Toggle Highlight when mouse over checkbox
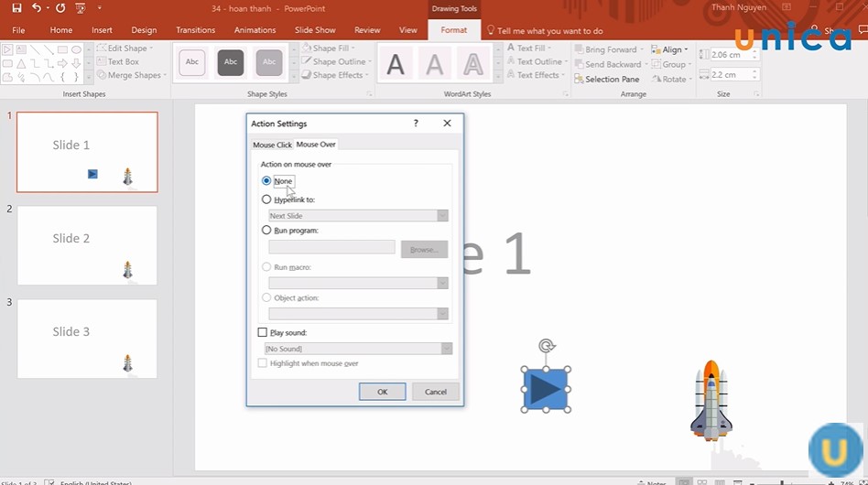 coord(263,362)
